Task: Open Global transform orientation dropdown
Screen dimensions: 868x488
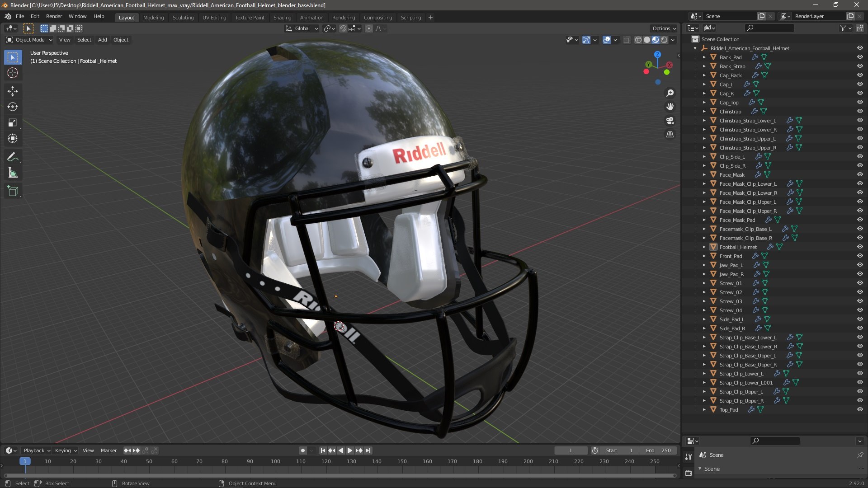Action: point(302,28)
